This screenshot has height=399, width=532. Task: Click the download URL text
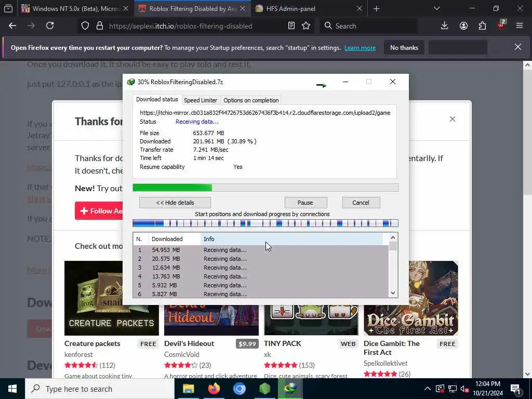265,113
